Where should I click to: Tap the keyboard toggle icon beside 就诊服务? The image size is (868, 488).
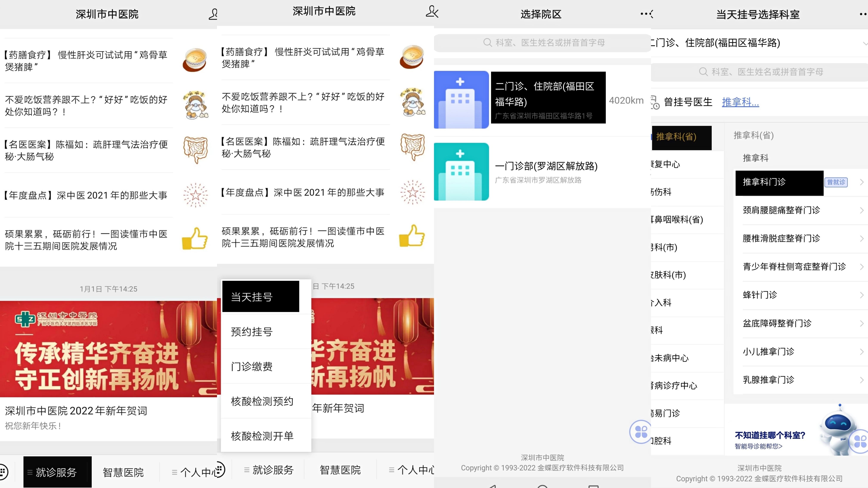4,471
